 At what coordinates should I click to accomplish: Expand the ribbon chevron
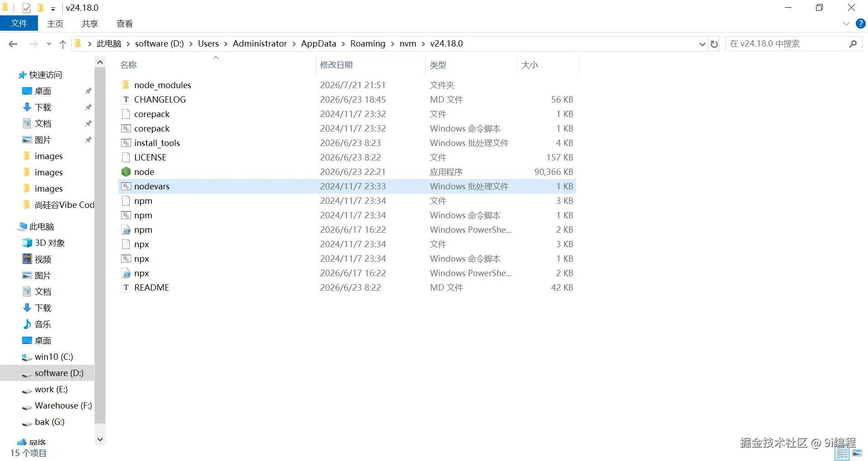click(846, 24)
